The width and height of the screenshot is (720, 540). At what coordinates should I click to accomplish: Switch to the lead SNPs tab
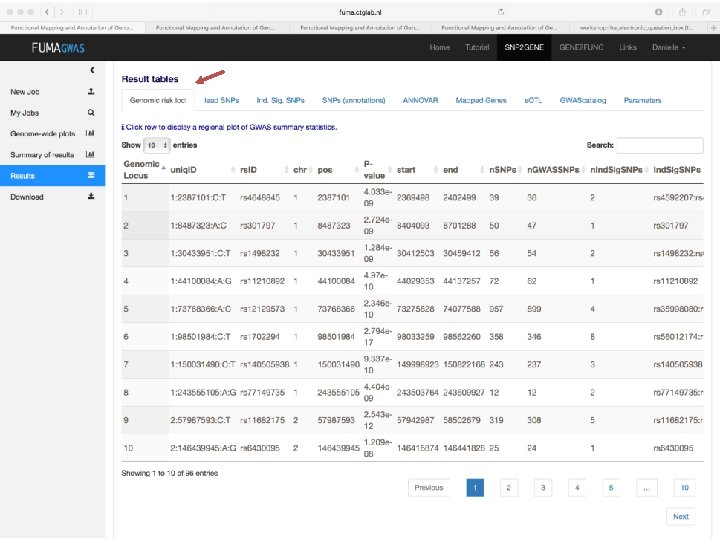(221, 100)
